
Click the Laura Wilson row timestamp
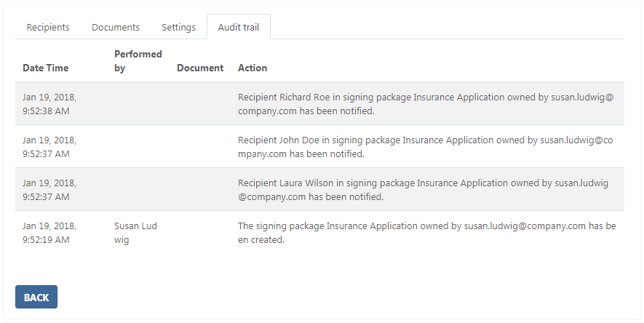tap(49, 190)
